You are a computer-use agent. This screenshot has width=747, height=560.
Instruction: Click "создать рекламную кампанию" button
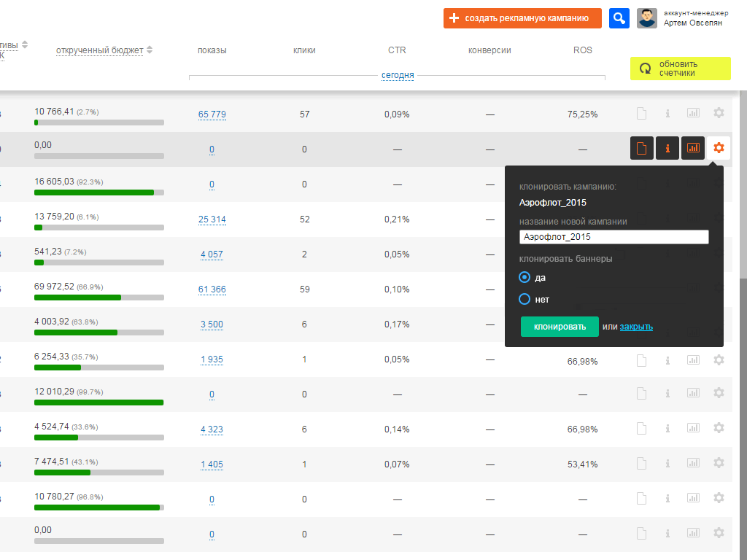click(522, 18)
